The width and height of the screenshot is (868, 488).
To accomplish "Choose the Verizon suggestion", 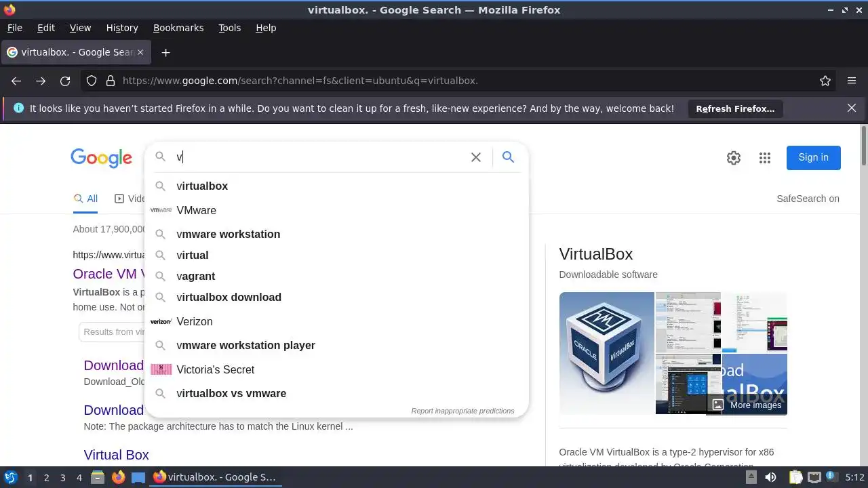I will [336, 321].
